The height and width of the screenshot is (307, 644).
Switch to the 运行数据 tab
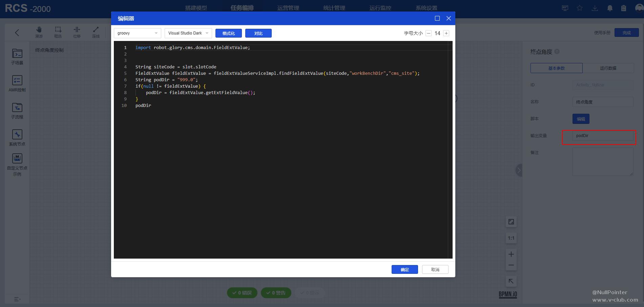pyautogui.click(x=608, y=68)
